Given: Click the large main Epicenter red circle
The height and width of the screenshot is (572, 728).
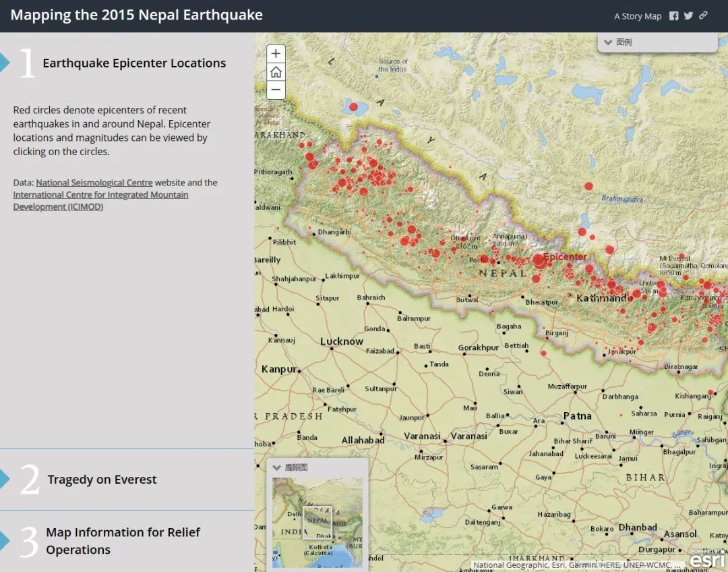Looking at the screenshot, I should (539, 260).
